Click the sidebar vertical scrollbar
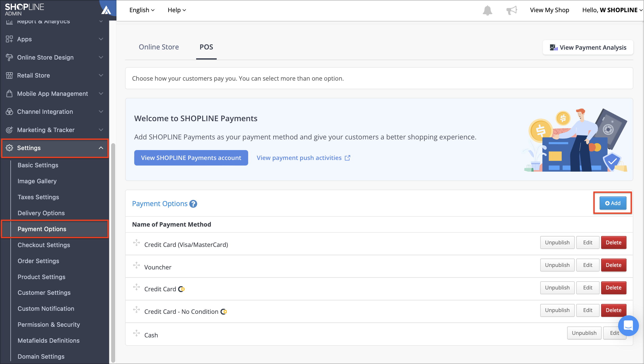Screen dimensions: 644x364 (x=113, y=253)
